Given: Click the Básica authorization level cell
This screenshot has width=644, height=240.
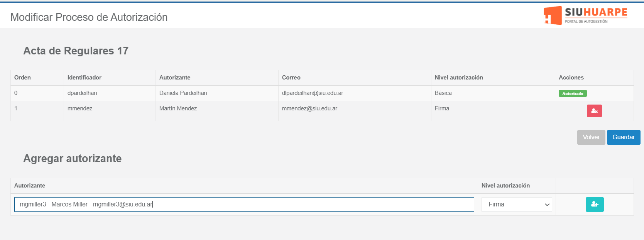Looking at the screenshot, I should pyautogui.click(x=443, y=93).
